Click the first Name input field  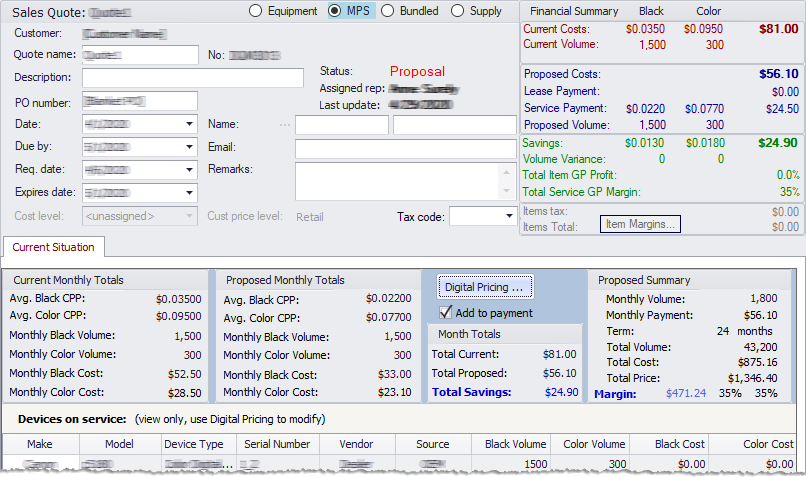point(342,125)
